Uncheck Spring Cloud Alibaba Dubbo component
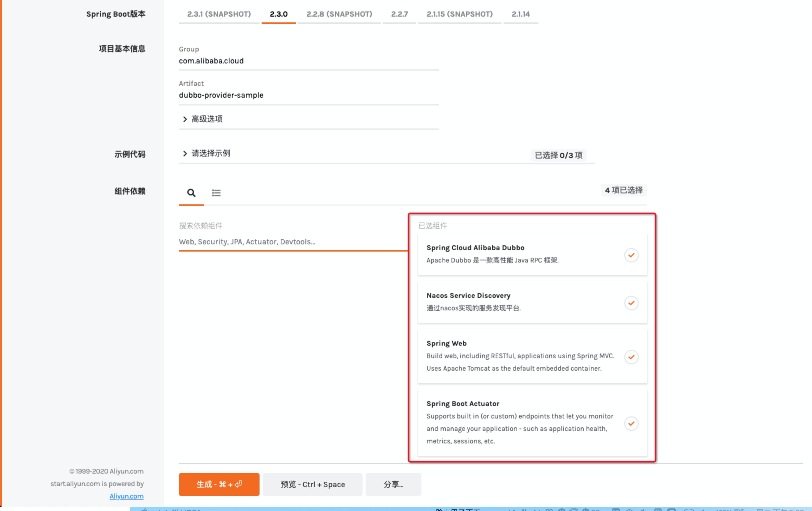 631,255
